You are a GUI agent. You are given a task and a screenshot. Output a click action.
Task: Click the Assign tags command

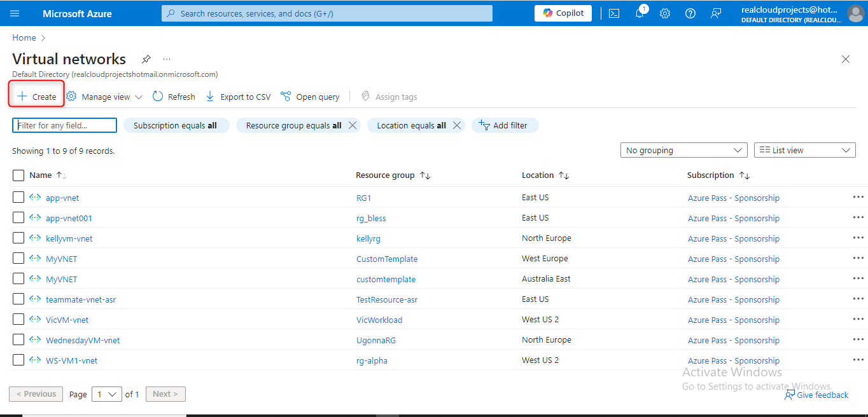pyautogui.click(x=389, y=97)
